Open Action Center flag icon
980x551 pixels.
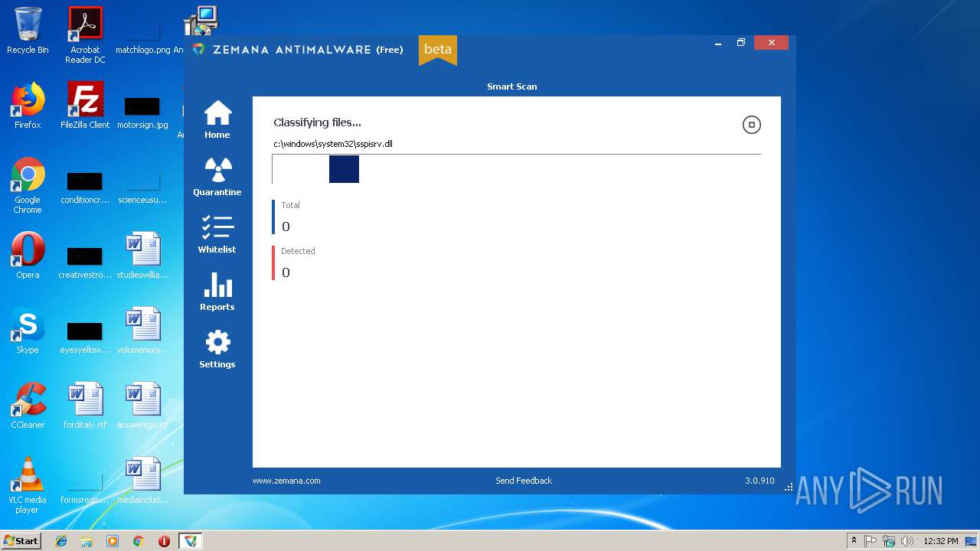click(871, 541)
